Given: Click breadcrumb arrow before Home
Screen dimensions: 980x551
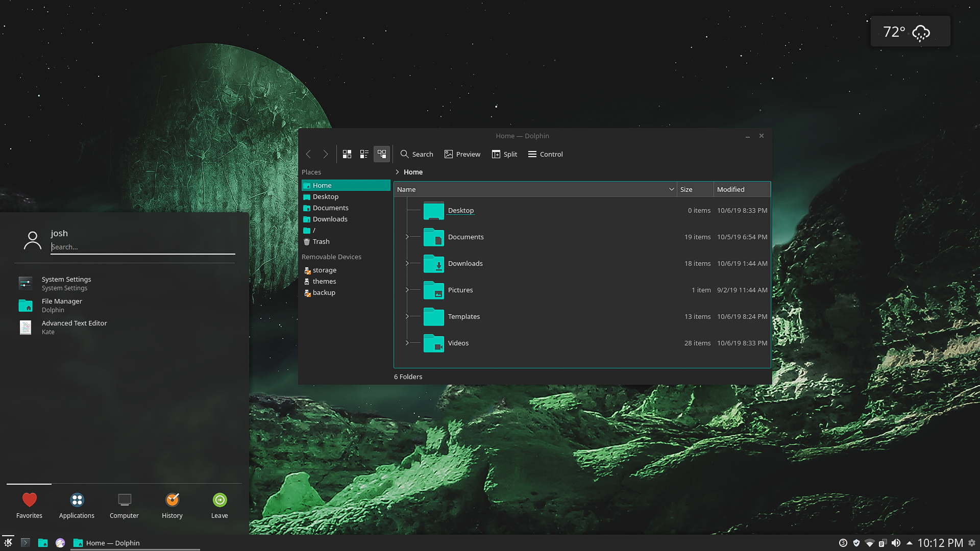Looking at the screenshot, I should (x=397, y=172).
